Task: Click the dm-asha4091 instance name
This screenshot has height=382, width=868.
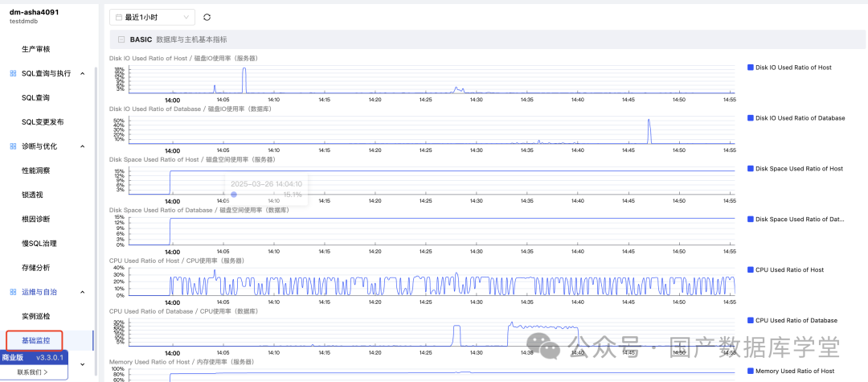Action: pos(35,11)
